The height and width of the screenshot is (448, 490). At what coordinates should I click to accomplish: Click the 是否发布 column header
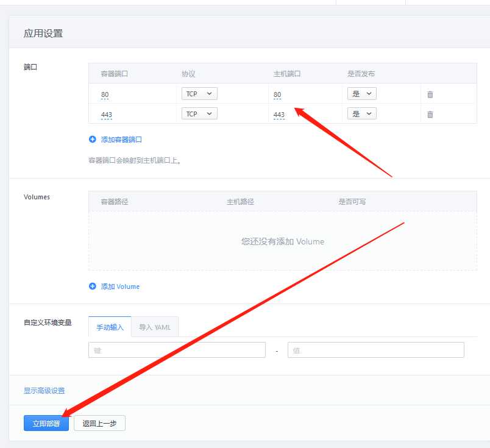coord(361,74)
